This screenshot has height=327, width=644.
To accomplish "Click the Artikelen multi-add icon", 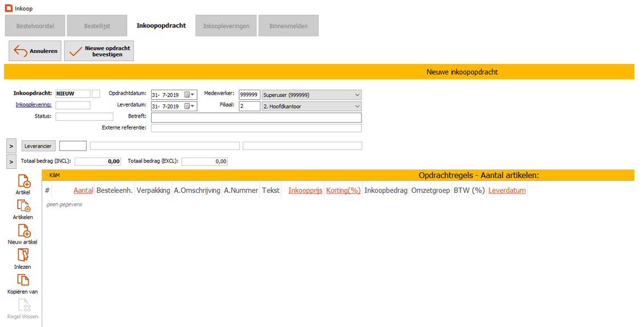I will point(23,207).
